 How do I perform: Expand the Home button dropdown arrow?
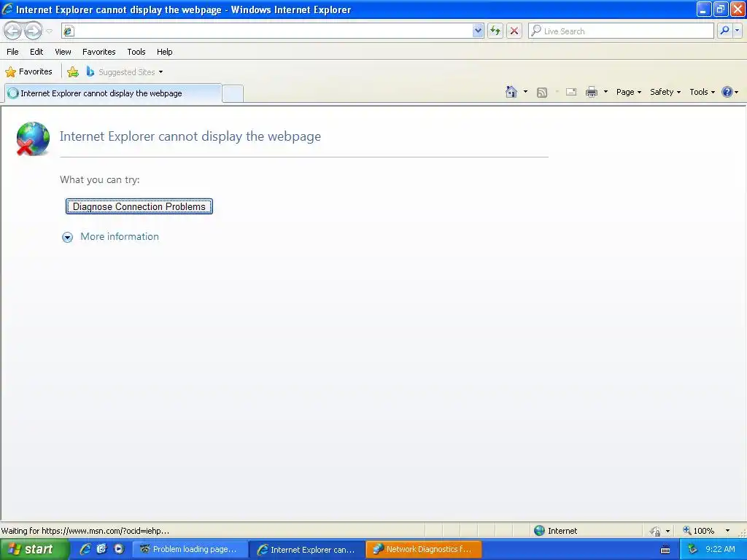tap(525, 92)
